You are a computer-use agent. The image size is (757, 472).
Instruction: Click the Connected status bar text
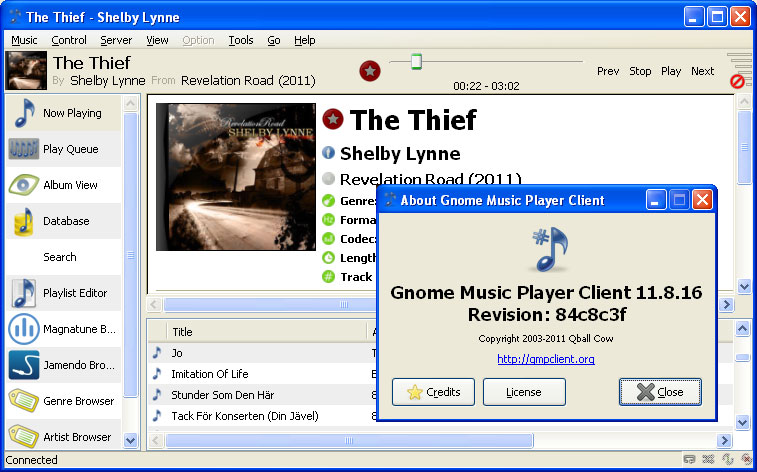tap(31, 460)
